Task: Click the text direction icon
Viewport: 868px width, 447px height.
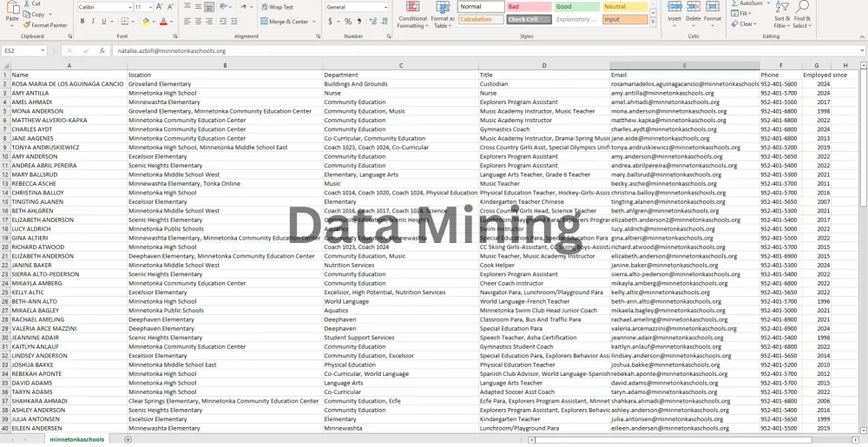Action: [244, 7]
